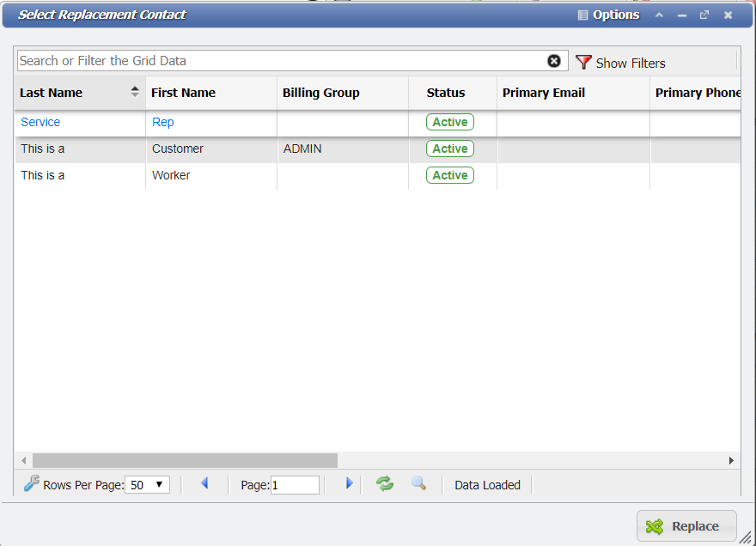Image resolution: width=756 pixels, height=546 pixels.
Task: Click the red funnel icon beside Show Filters
Action: [x=583, y=62]
